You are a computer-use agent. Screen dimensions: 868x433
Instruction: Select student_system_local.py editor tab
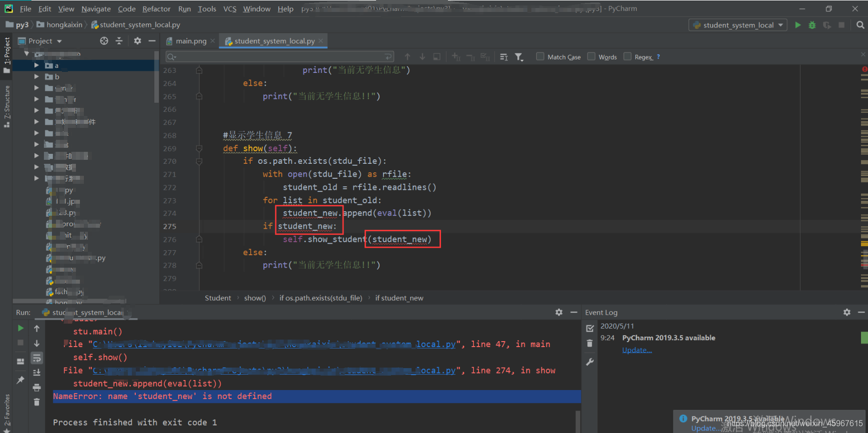(274, 41)
